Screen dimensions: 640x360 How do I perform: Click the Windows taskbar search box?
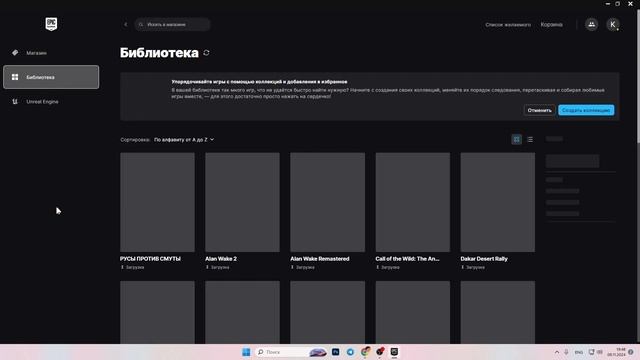(x=291, y=352)
